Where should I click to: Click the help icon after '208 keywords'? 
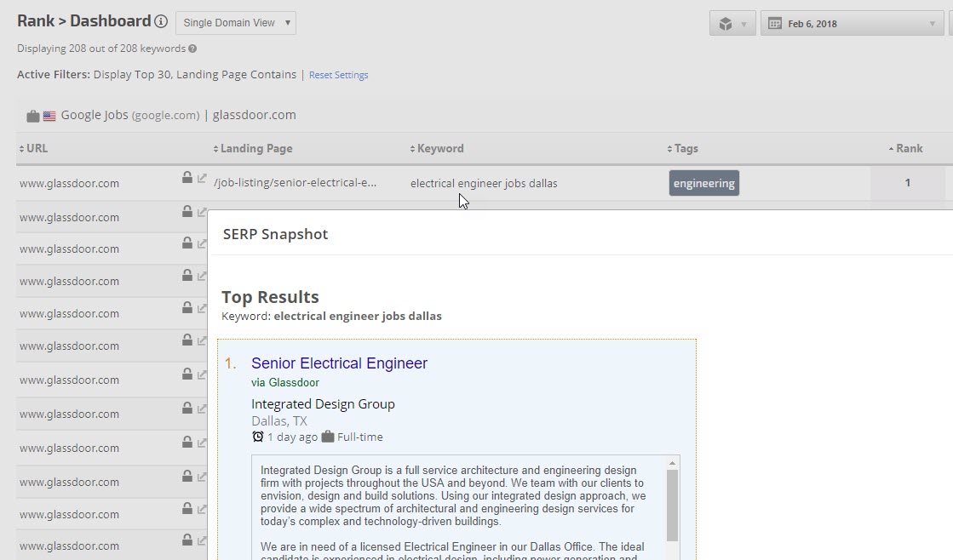pyautogui.click(x=192, y=49)
